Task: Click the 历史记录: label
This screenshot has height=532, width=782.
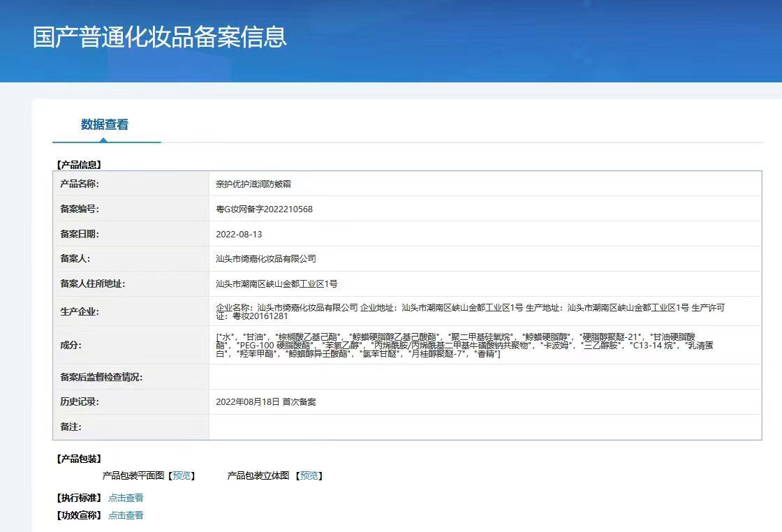Action: 80,402
